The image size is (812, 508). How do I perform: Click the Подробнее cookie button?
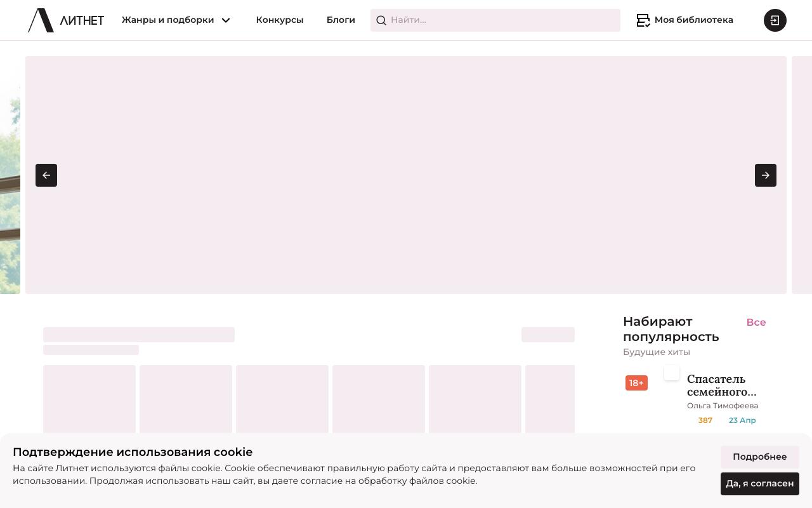click(x=760, y=457)
